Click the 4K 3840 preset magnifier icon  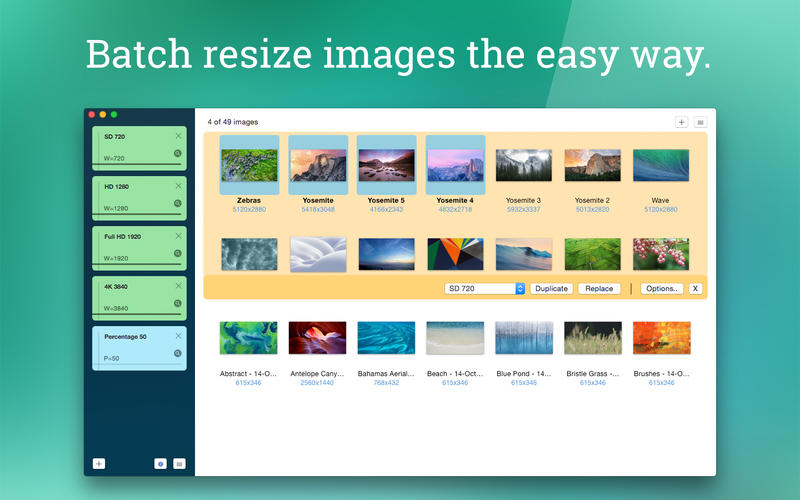tap(178, 303)
